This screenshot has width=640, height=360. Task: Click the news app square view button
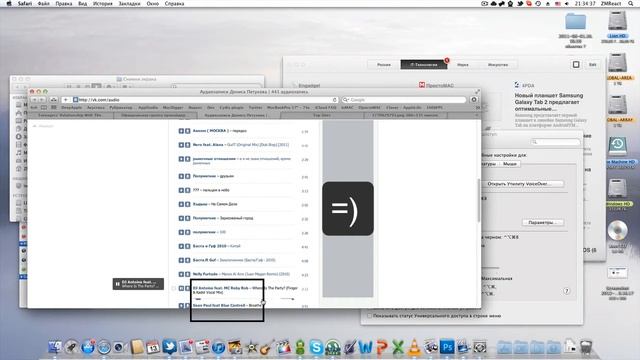pyautogui.click(x=576, y=64)
